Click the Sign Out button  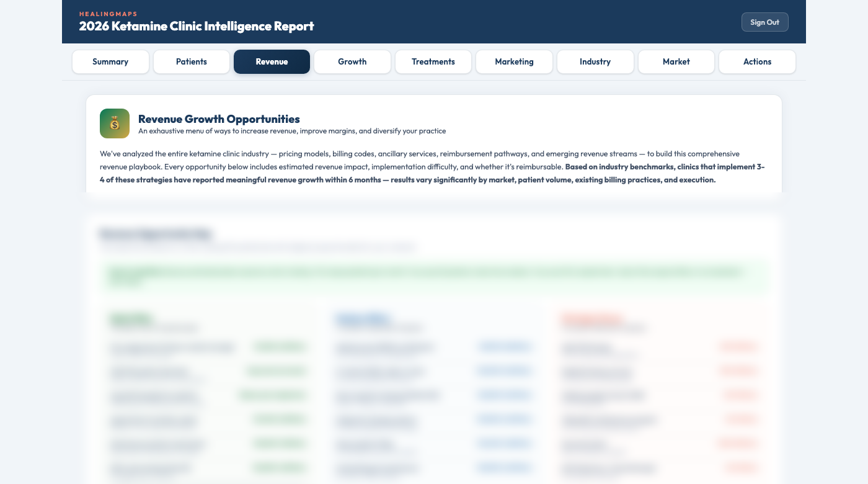pos(764,22)
